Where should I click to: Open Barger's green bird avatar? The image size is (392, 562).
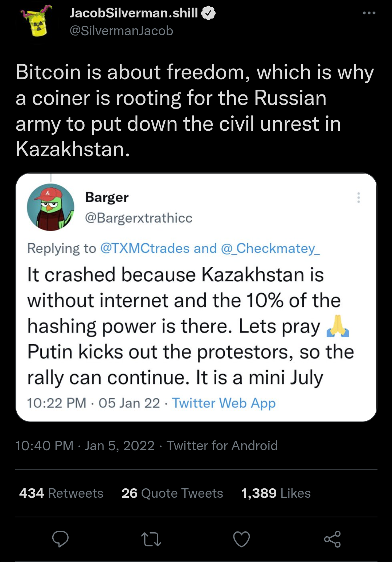[x=50, y=207]
